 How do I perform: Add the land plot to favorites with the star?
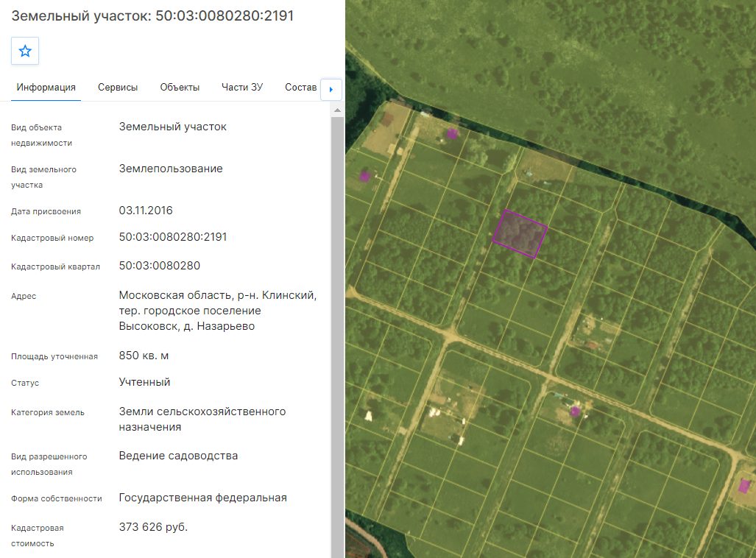(25, 51)
